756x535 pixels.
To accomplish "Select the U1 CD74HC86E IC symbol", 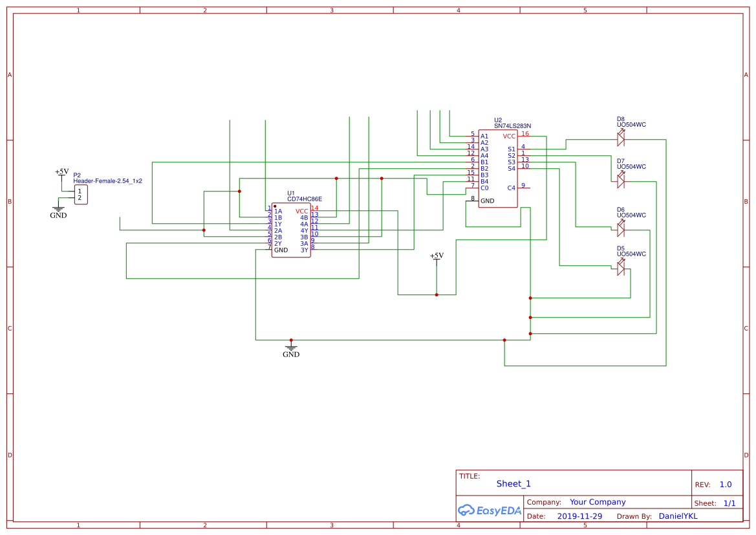I will [x=291, y=230].
